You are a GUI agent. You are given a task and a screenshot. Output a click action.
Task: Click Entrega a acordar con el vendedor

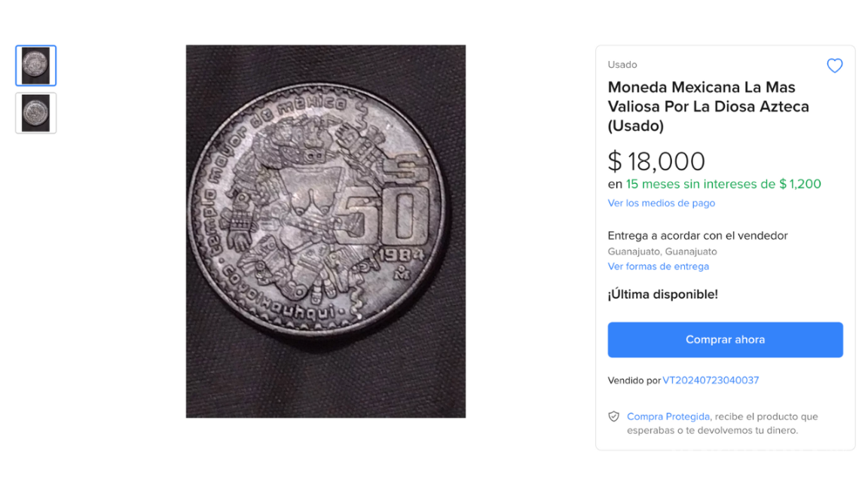click(698, 236)
